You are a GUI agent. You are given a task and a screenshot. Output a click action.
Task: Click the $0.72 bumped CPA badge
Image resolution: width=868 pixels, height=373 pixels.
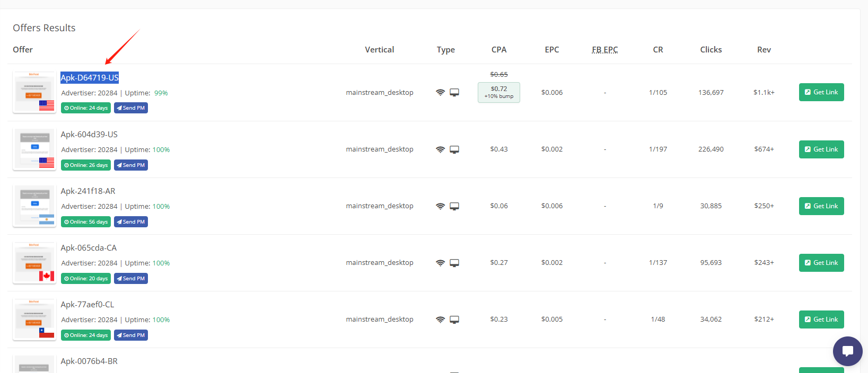coord(499,92)
